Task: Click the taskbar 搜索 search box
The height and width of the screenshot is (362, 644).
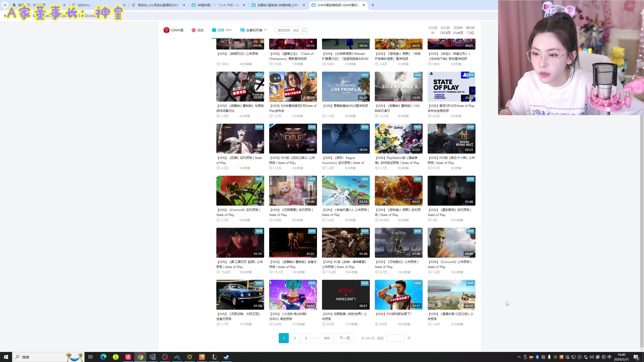Action: (x=48, y=357)
